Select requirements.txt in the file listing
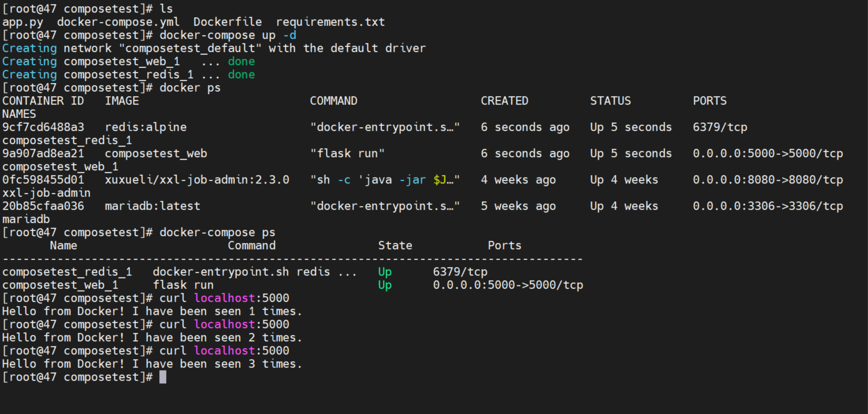The height and width of the screenshot is (414, 868). tap(330, 22)
